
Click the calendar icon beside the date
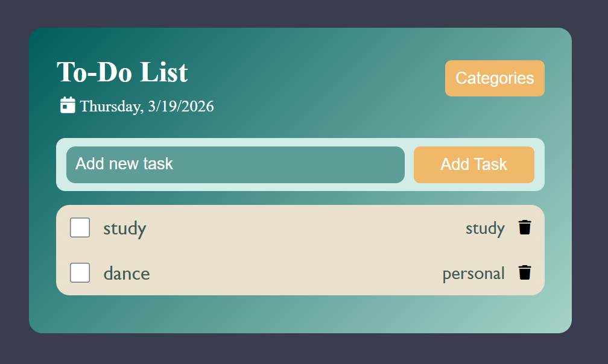(68, 105)
